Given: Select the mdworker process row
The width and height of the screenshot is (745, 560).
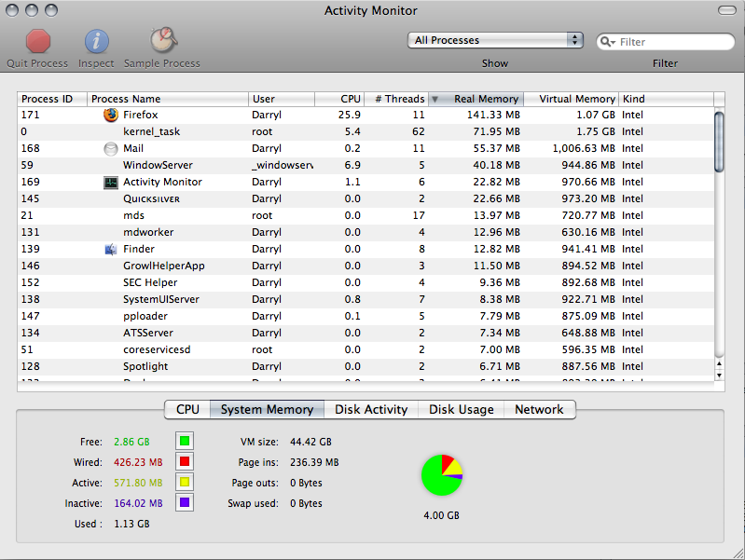Looking at the screenshot, I should (x=366, y=232).
